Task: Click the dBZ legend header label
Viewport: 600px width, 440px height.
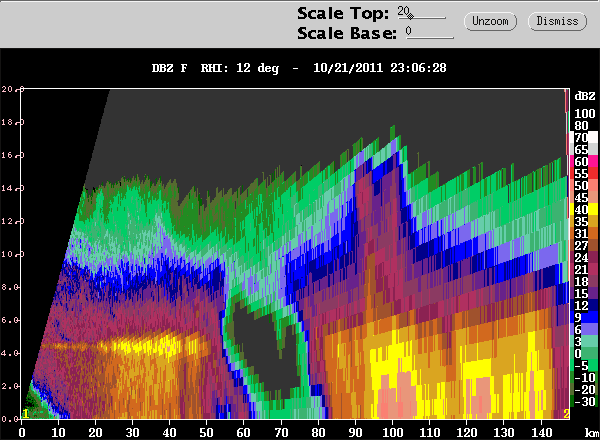Action: click(585, 96)
